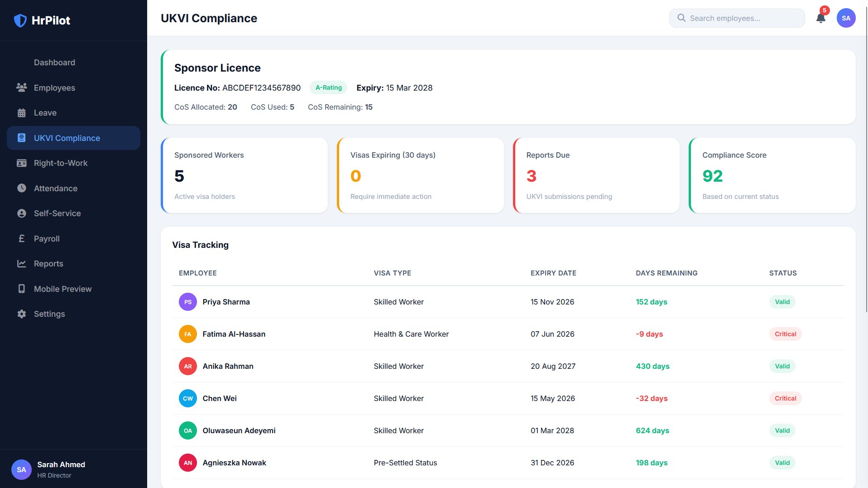Click Valid status for Anika Rahman
The width and height of the screenshot is (868, 488).
pos(782,366)
